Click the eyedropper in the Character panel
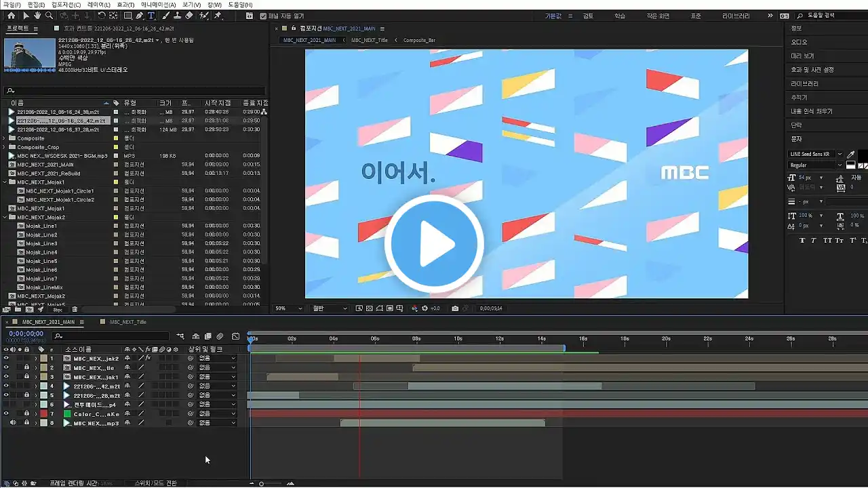The height and width of the screenshot is (488, 868). (851, 155)
